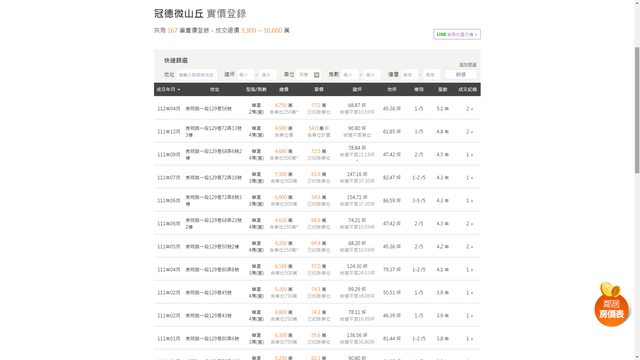Focus the 地址 address search field
The width and height of the screenshot is (640, 360).
coord(196,75)
